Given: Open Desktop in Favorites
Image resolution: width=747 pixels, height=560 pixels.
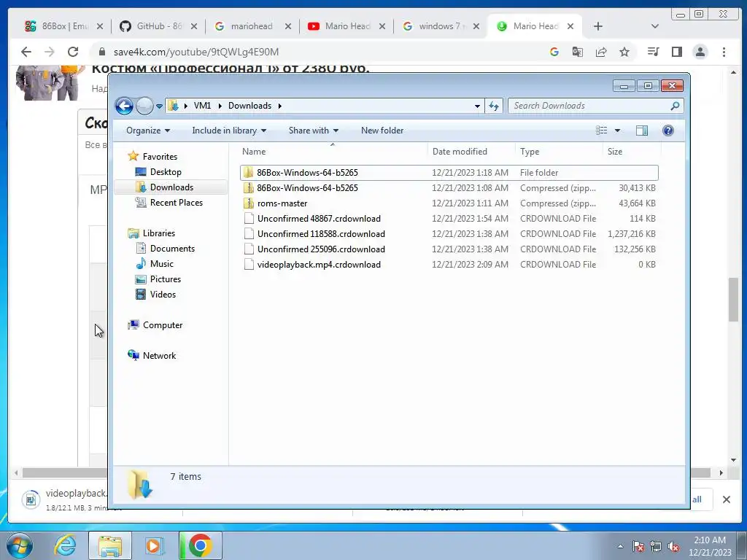Looking at the screenshot, I should point(166,172).
